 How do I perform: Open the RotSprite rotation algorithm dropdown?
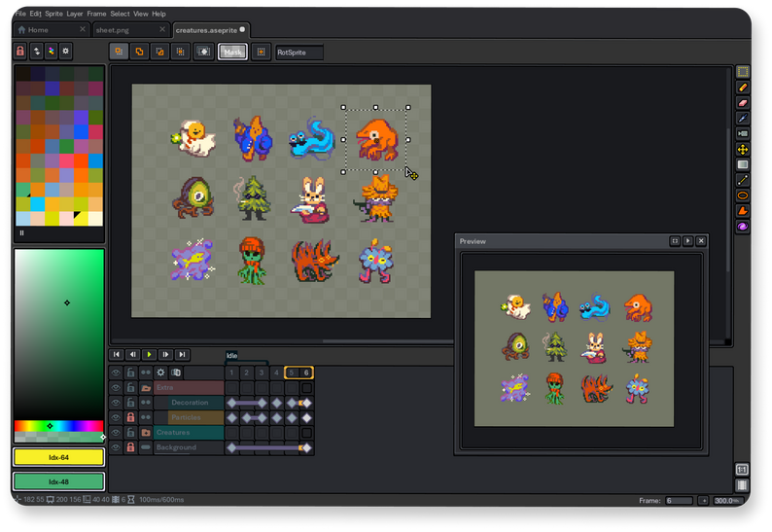(x=298, y=52)
